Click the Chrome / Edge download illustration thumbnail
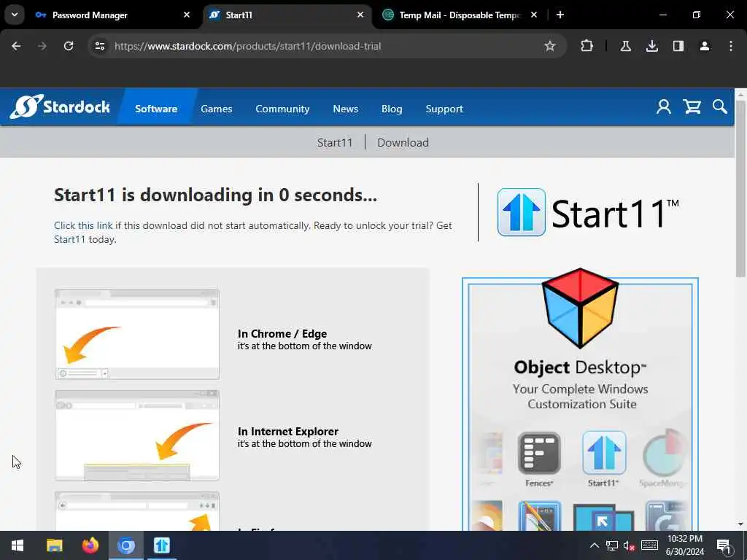This screenshot has width=747, height=560. point(137,334)
